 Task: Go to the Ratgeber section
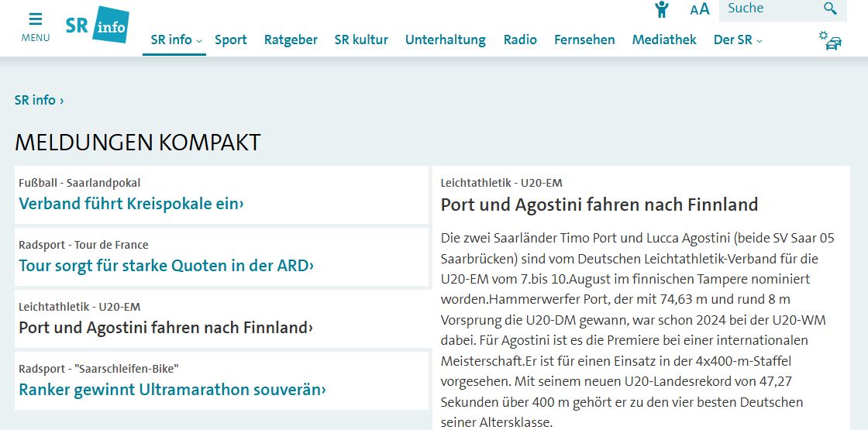pos(291,40)
